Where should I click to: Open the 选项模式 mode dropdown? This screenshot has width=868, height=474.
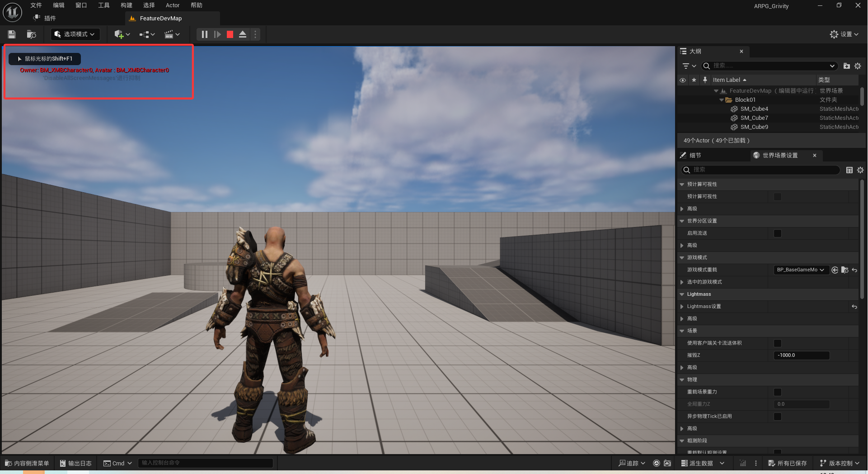[75, 34]
